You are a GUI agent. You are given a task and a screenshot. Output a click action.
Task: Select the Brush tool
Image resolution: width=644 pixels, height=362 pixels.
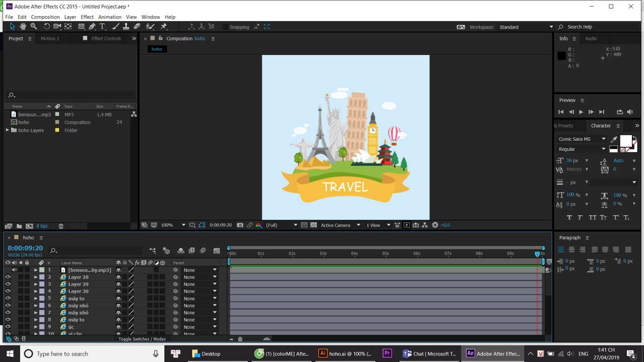(116, 27)
